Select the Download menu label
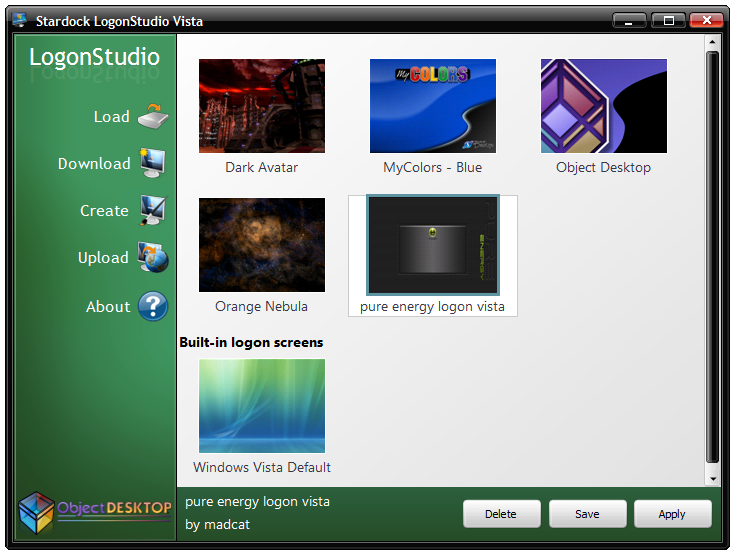 94,163
